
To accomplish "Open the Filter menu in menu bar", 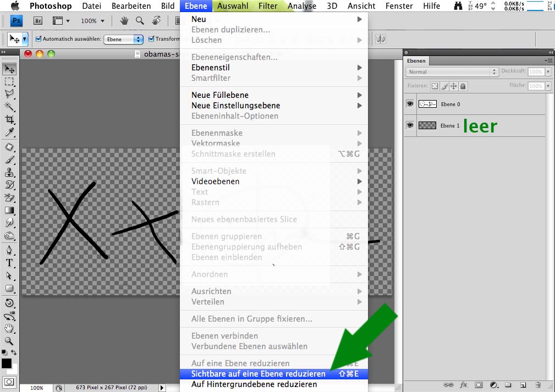I will (x=267, y=6).
